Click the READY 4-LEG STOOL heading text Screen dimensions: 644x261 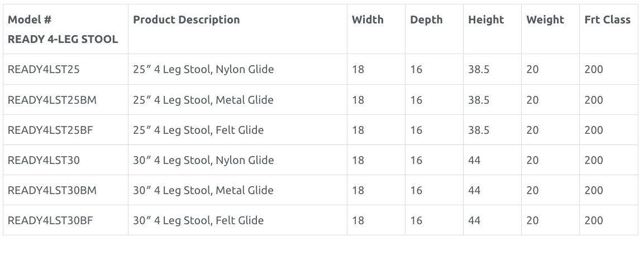[x=63, y=40]
